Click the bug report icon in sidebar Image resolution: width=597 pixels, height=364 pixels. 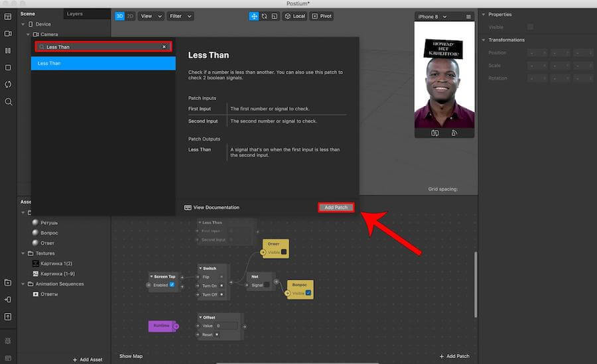point(7,341)
